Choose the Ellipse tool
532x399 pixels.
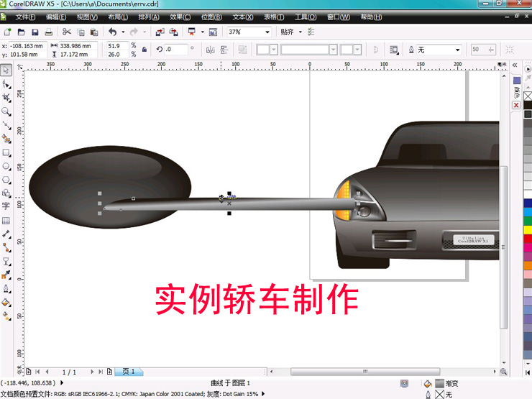click(6, 166)
